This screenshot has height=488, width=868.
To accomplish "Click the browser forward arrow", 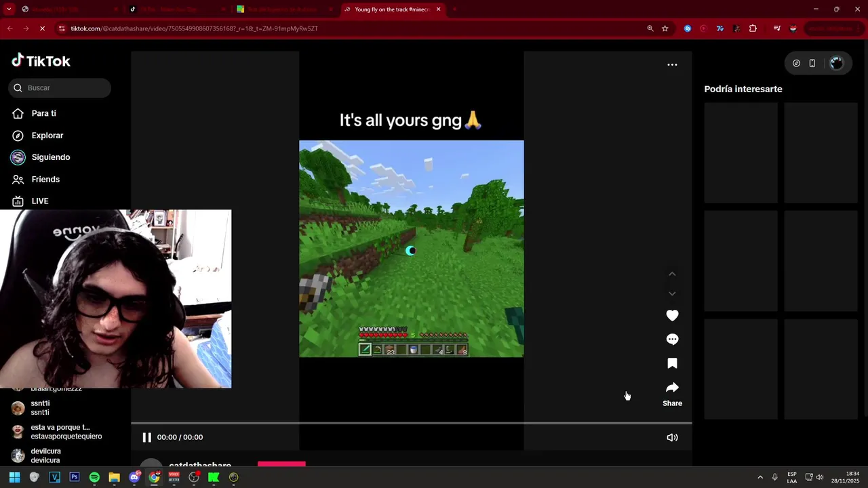I will point(26,28).
